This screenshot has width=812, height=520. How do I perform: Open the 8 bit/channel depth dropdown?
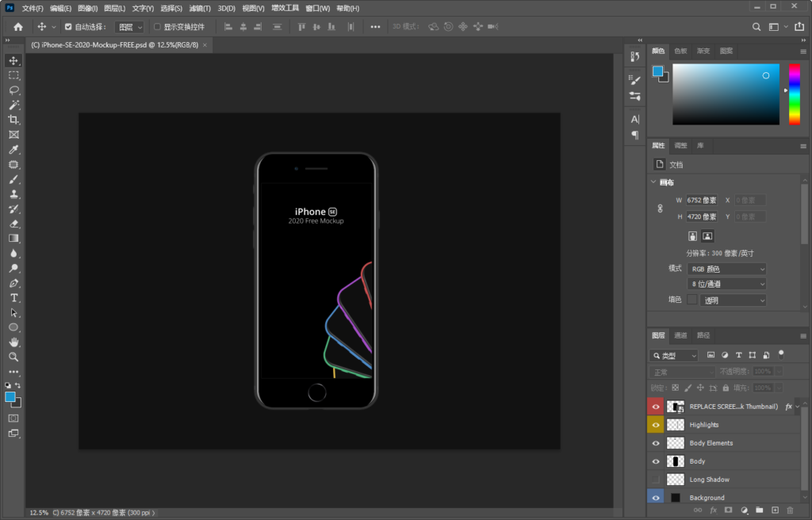click(726, 284)
